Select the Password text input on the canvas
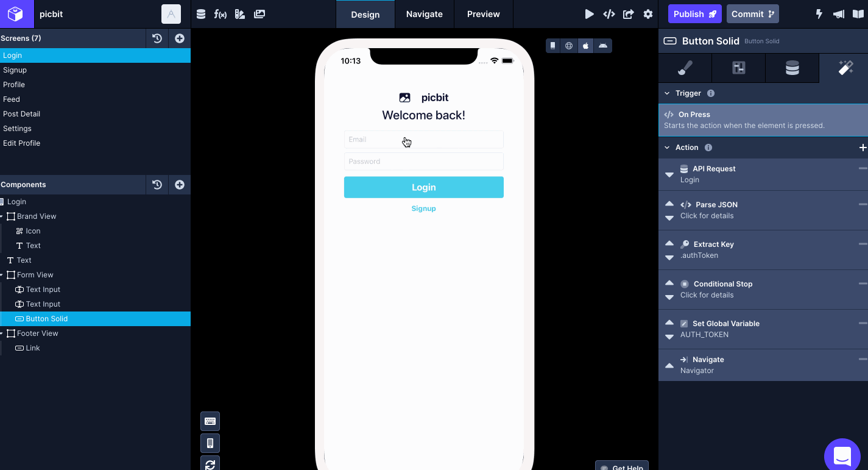Viewport: 868px width, 470px height. 423,161
